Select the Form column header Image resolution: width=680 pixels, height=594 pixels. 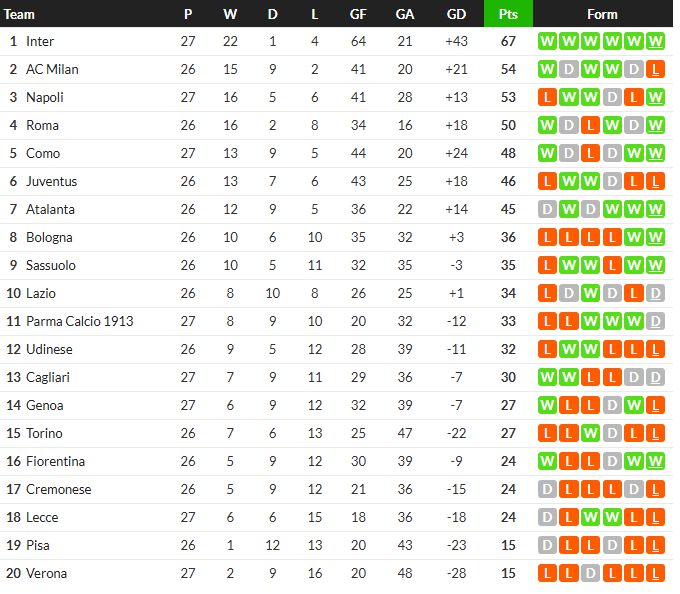tap(602, 14)
